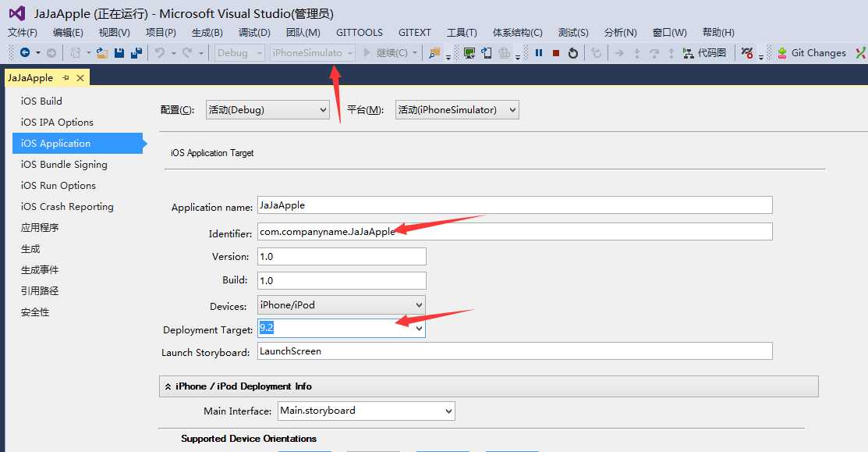Open the 团队(M) menu
Viewport: 868px width, 452px height.
coord(303,32)
